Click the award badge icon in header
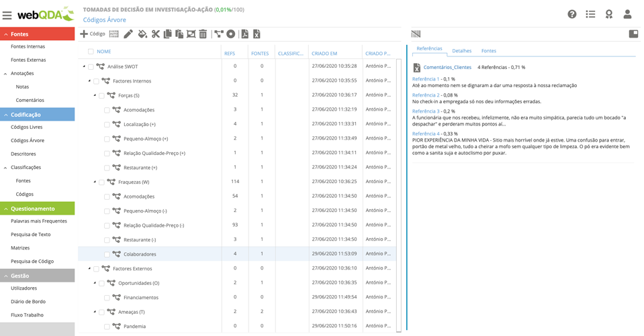This screenshot has width=644, height=336. point(608,14)
